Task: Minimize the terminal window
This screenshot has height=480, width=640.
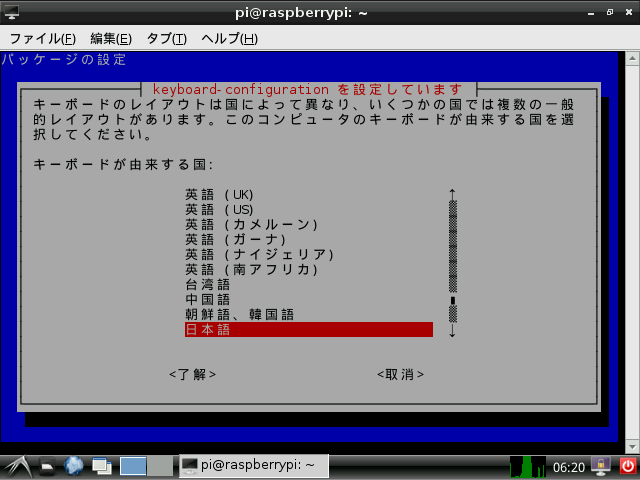Action: coord(591,13)
